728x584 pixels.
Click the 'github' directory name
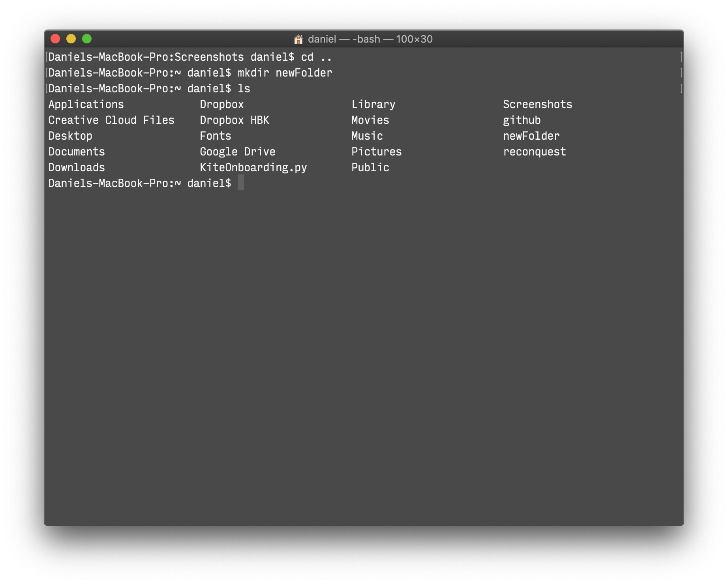tap(522, 120)
